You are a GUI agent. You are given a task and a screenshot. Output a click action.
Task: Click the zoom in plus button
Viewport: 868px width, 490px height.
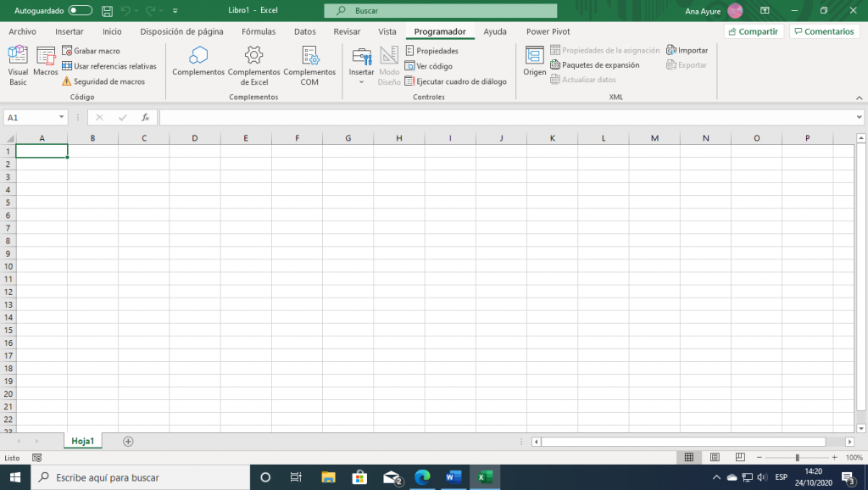pyautogui.click(x=834, y=457)
